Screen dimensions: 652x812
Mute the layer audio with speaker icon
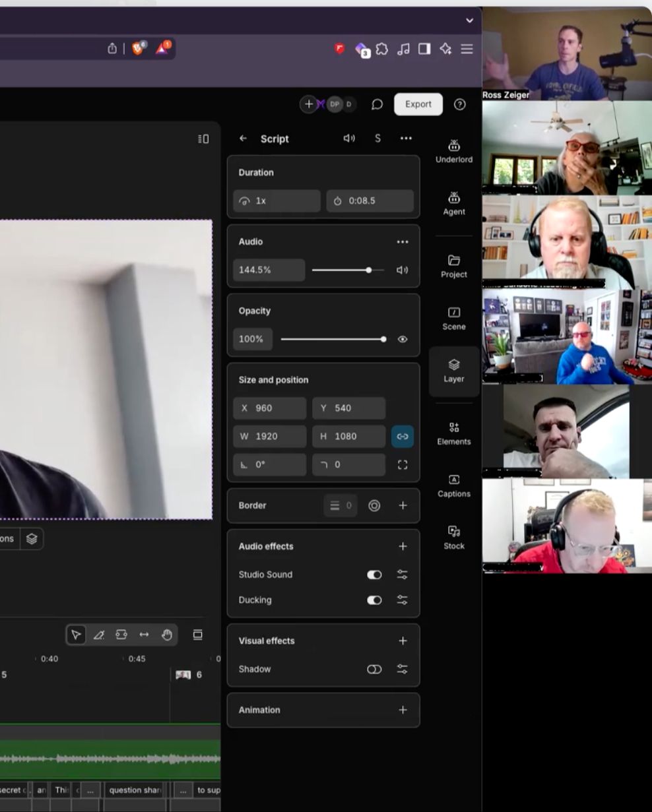[403, 270]
